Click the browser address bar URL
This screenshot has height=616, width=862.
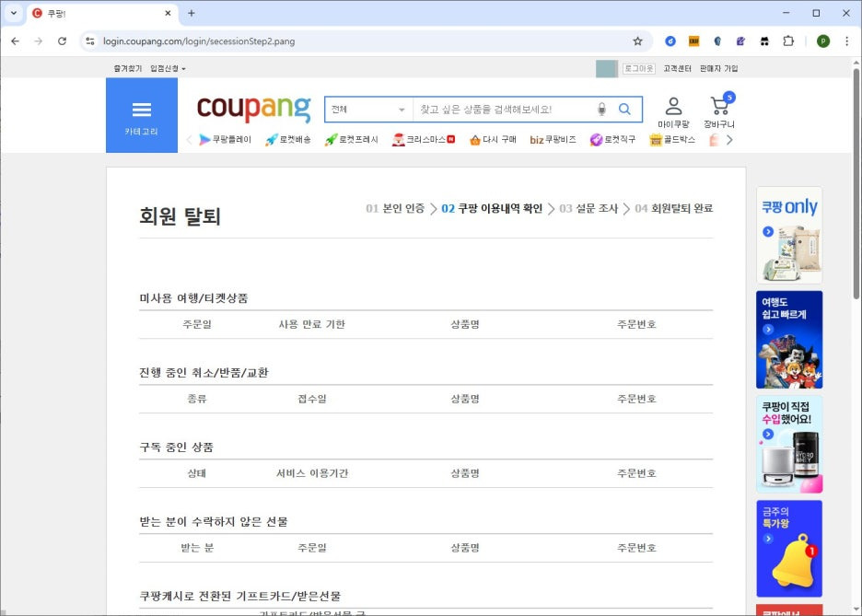(x=199, y=41)
